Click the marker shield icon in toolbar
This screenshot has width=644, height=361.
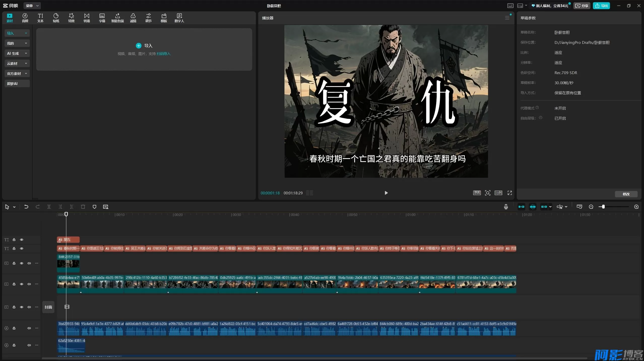pos(94,207)
